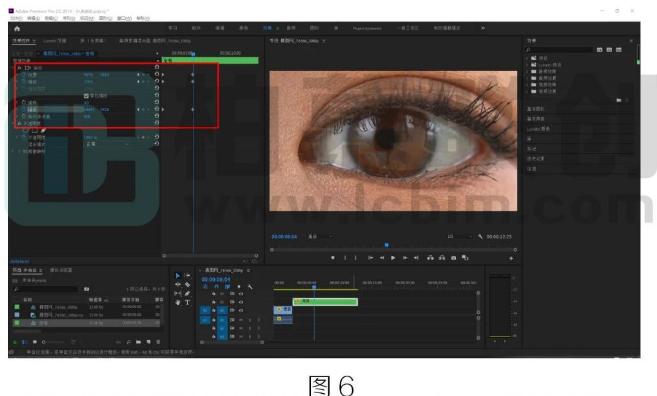Toggle Scale stopwatch animation
Screen dimensions: 657x396
click(x=24, y=82)
